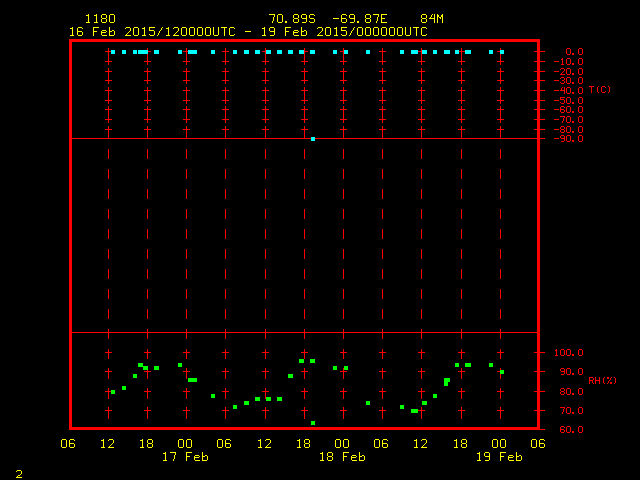Select the 19 Feb date marker
640x480 pixels.
[x=498, y=456]
